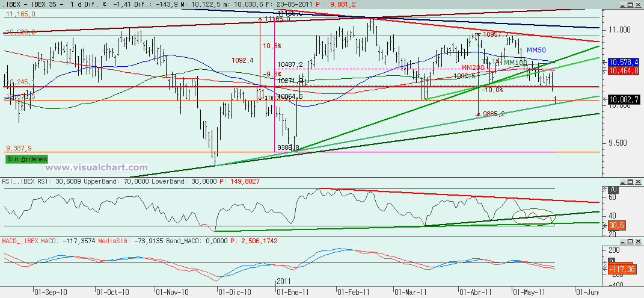Select the red 10.464,8 price tag
Viewport: 644px width, 298px height.
pos(623,70)
